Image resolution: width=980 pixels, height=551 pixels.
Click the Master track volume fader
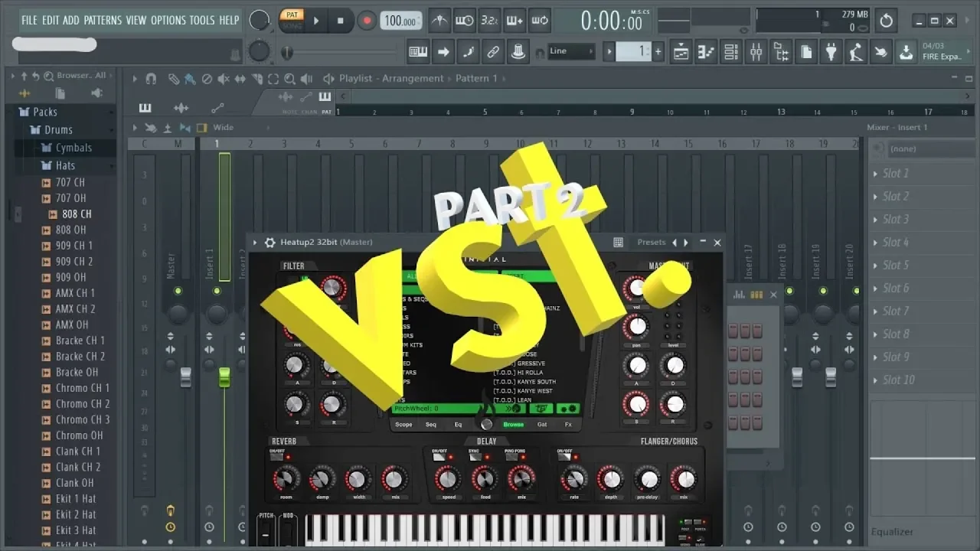pos(185,376)
